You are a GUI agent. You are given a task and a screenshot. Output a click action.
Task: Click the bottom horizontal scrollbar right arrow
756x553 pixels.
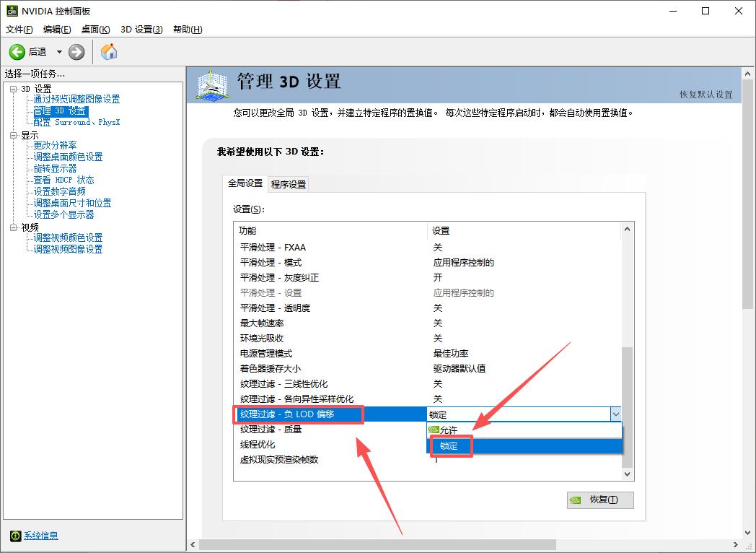click(736, 545)
